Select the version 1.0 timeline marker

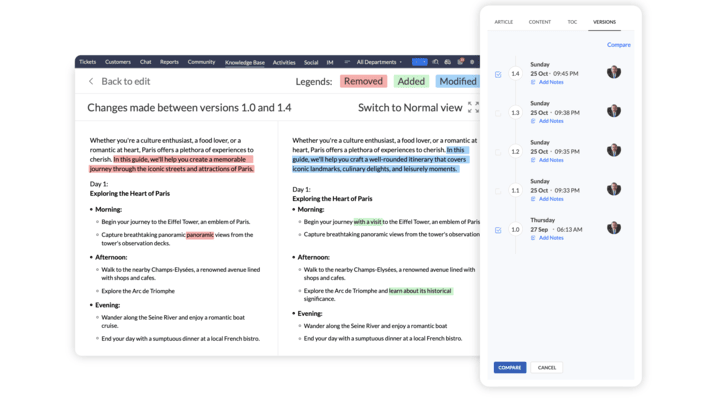515,229
